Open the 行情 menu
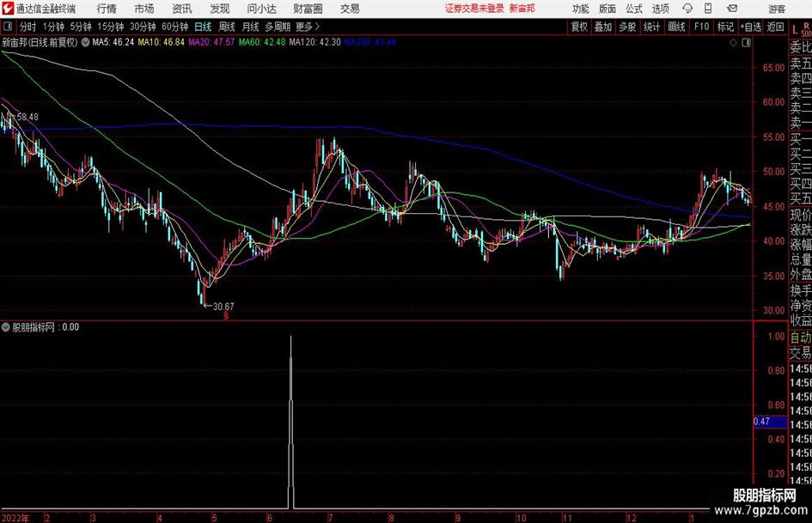 tap(107, 9)
